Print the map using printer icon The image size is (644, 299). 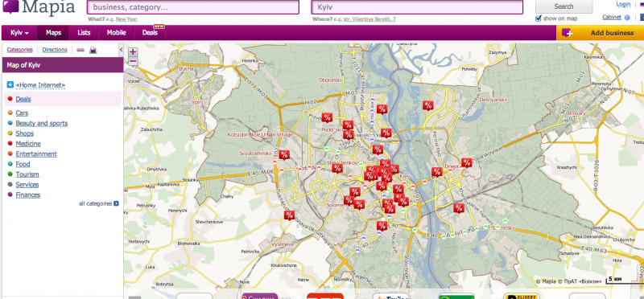pos(93,50)
